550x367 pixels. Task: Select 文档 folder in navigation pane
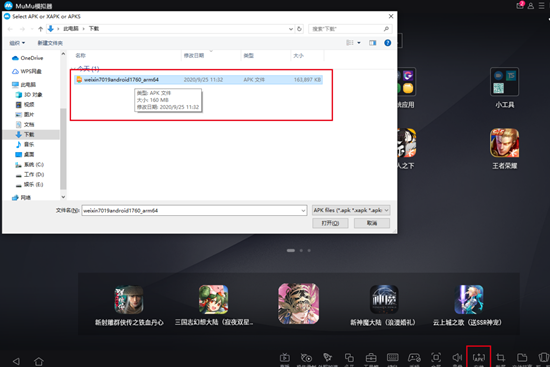click(x=25, y=125)
